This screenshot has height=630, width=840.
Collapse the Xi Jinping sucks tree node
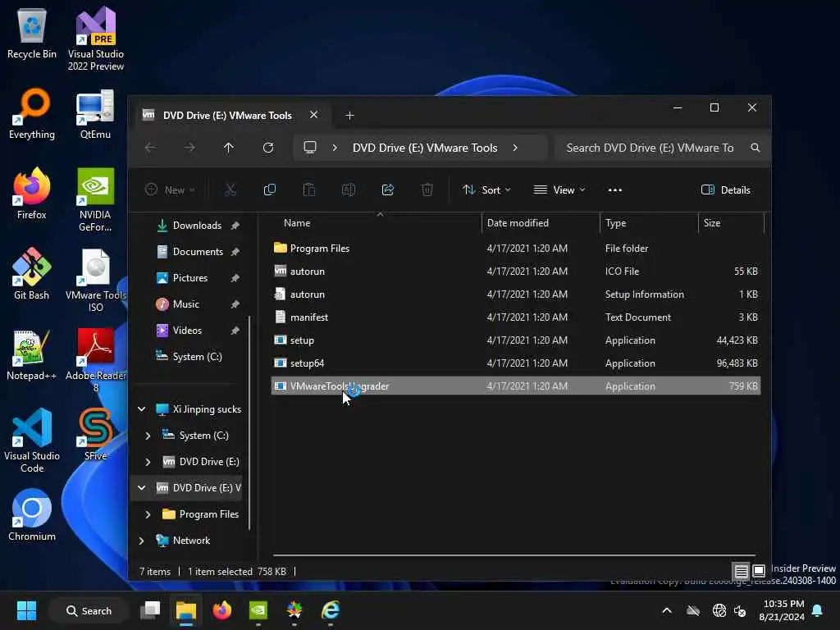pos(141,409)
